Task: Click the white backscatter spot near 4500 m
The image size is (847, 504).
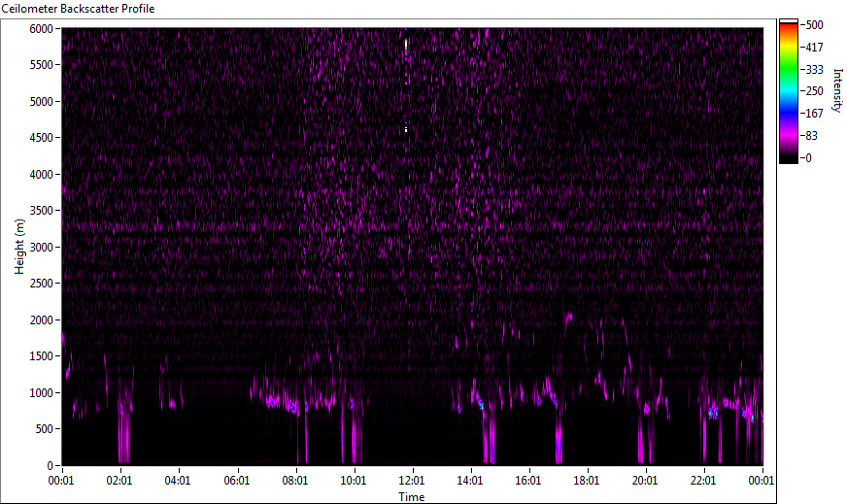Action: point(406,129)
